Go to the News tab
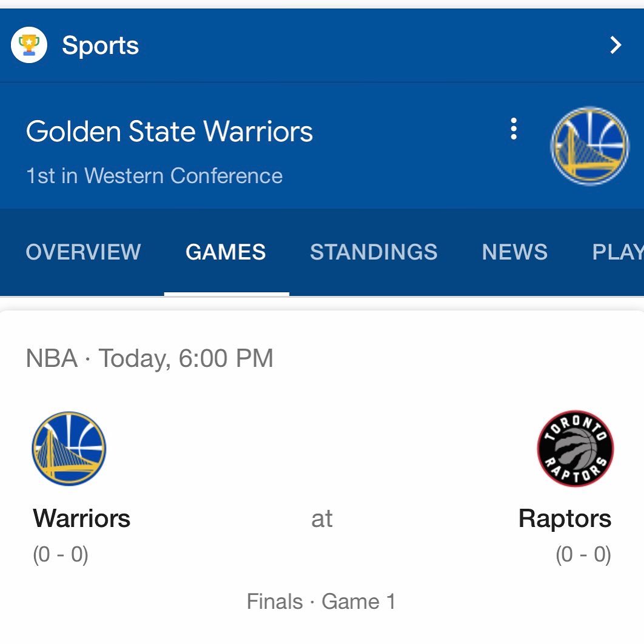This screenshot has width=644, height=644. (x=515, y=252)
